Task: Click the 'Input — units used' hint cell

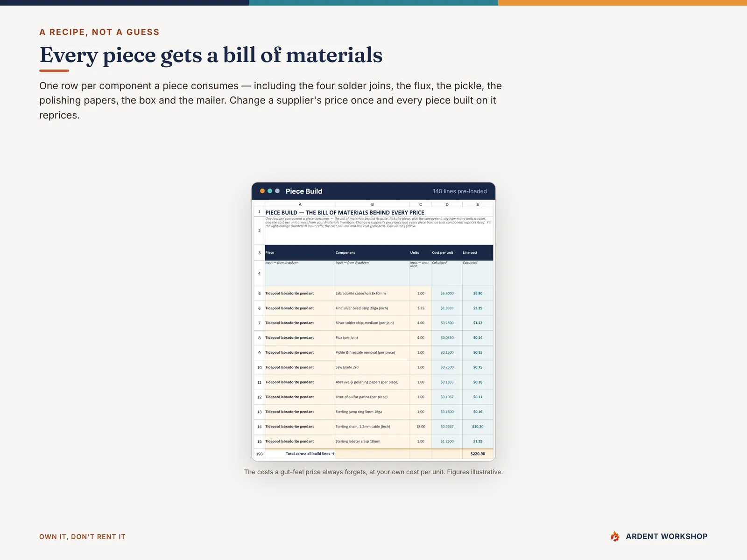Action: 421,273
